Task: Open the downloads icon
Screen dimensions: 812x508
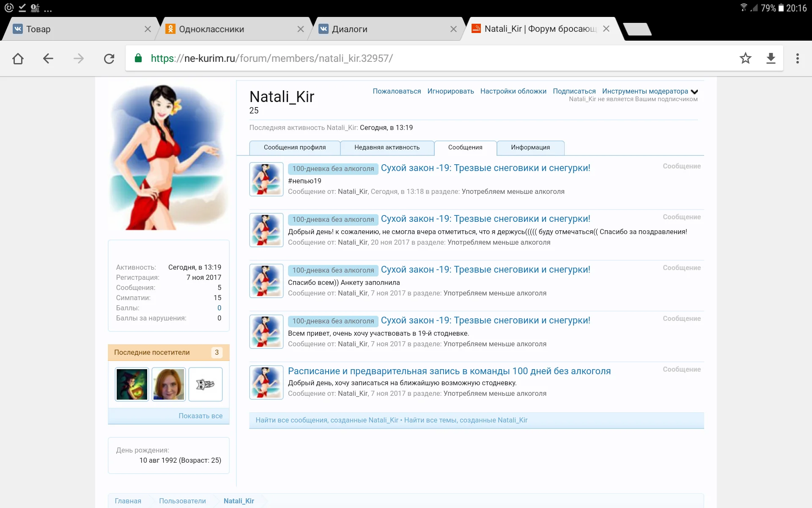Action: tap(771, 58)
